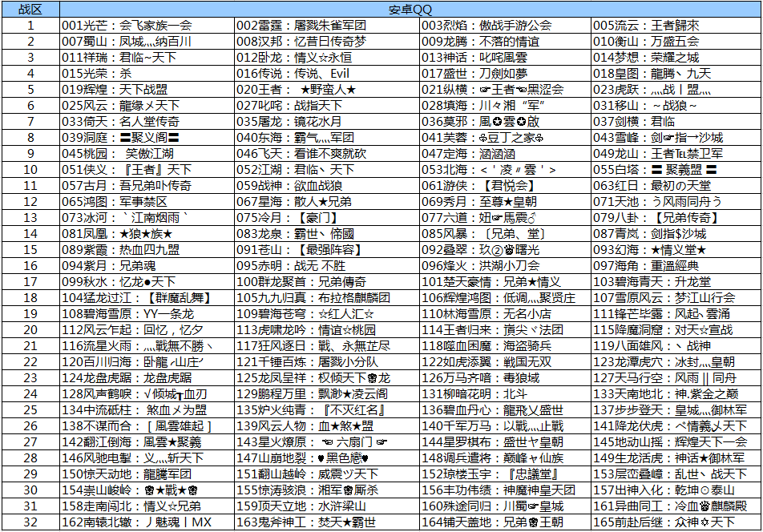This screenshot has width=763, height=532.
Task: Select cell 121千锤百炼：屠戮小分队
Action: pyautogui.click(x=327, y=362)
